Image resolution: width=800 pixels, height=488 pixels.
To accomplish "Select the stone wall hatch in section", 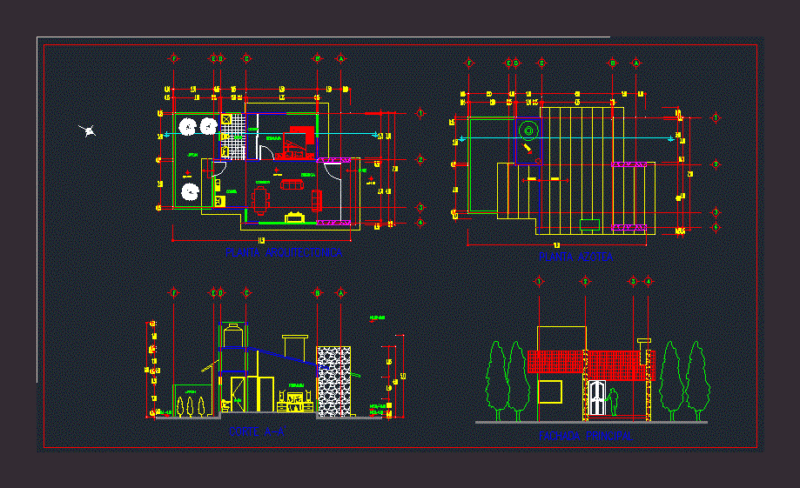I will pos(334,381).
